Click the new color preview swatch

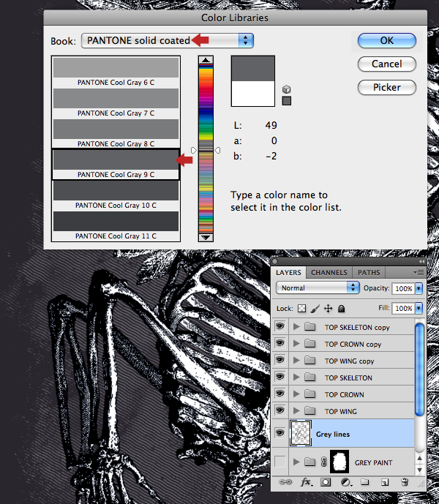pyautogui.click(x=253, y=69)
